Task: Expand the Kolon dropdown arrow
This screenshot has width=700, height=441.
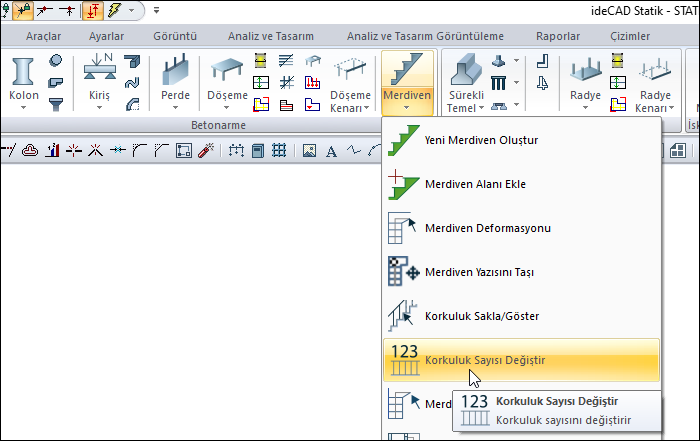Action: click(x=23, y=108)
